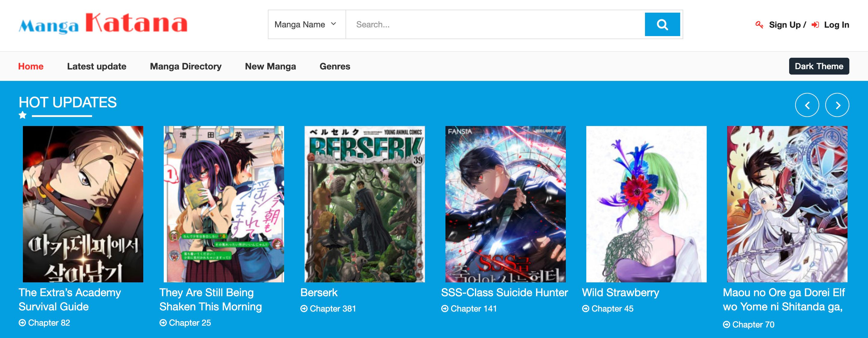Click the SSS-Class Suicide Hunter cover image
This screenshot has width=868, height=338.
click(x=505, y=204)
